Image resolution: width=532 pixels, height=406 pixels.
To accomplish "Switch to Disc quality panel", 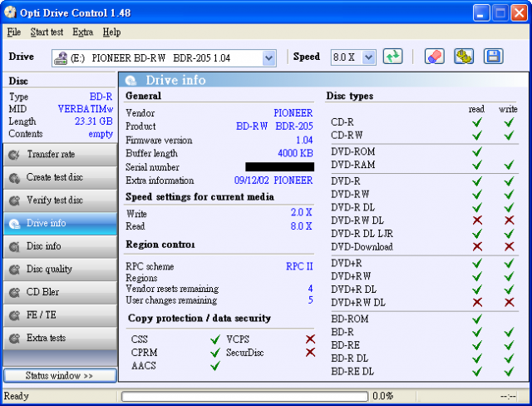I will tap(60, 270).
